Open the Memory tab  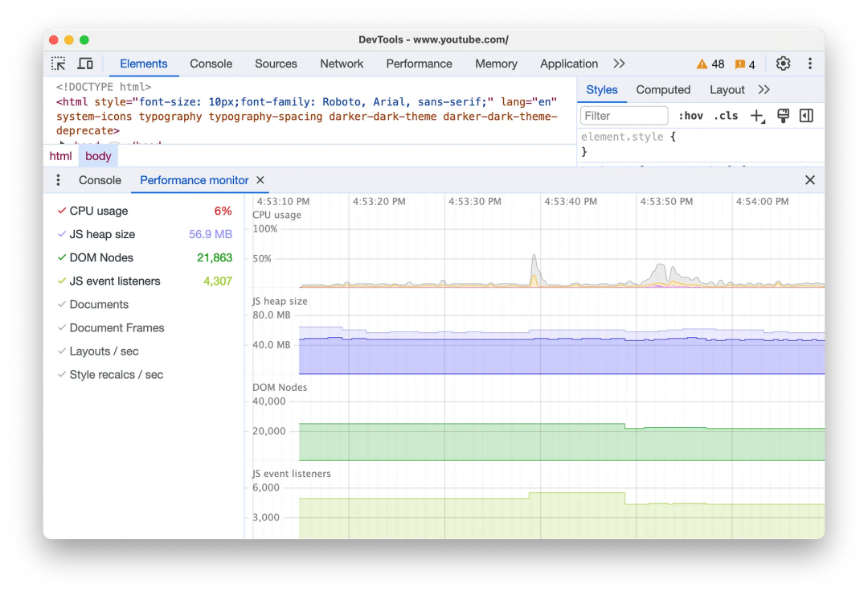tap(496, 64)
